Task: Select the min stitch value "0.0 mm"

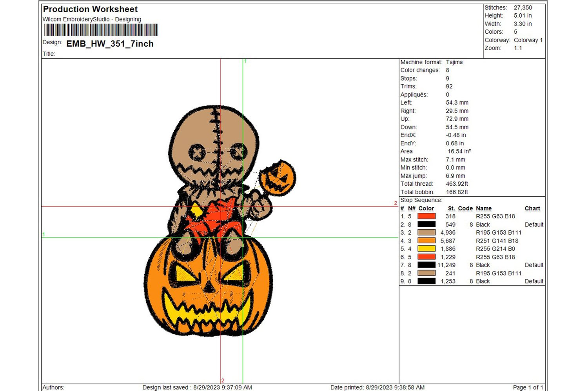Action: (456, 168)
